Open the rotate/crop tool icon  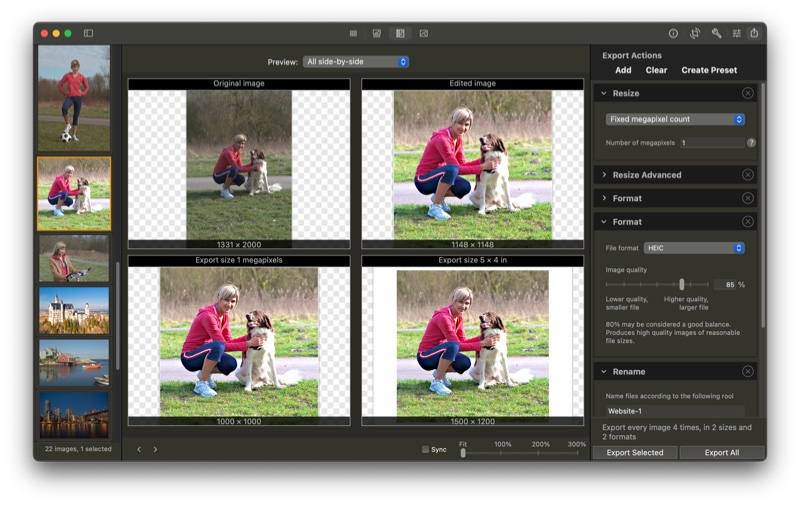tap(695, 33)
